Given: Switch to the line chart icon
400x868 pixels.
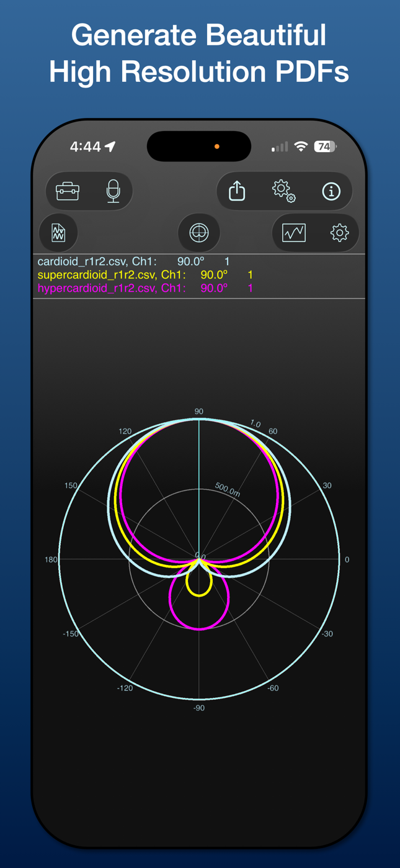Looking at the screenshot, I should point(294,233).
